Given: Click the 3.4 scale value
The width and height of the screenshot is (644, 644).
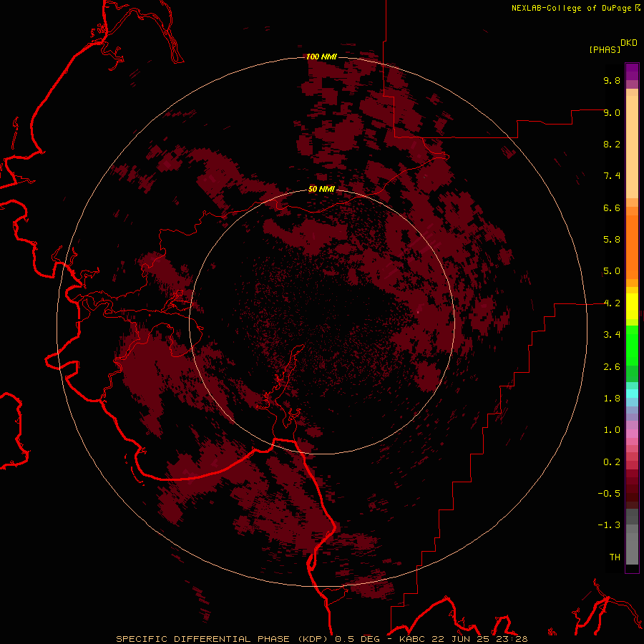Looking at the screenshot, I should [612, 335].
